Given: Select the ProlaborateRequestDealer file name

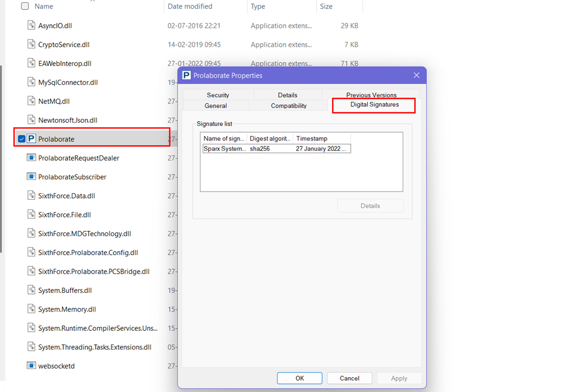Looking at the screenshot, I should (79, 158).
